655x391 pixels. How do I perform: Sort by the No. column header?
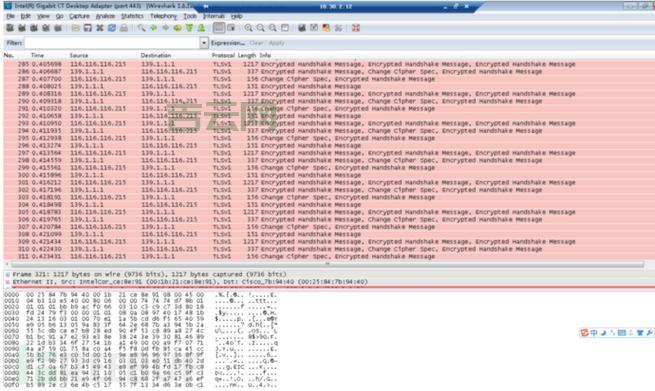(x=9, y=55)
